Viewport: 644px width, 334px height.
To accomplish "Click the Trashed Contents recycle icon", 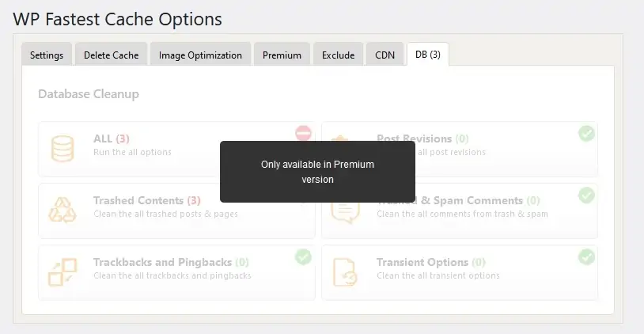I will click(x=63, y=210).
